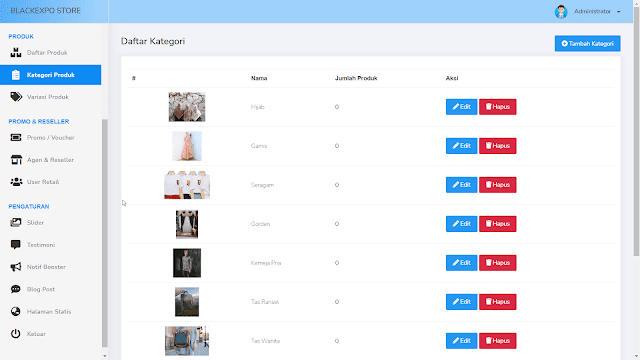The height and width of the screenshot is (360, 640).
Task: Go to Notif Booster menu label
Action: [46, 267]
